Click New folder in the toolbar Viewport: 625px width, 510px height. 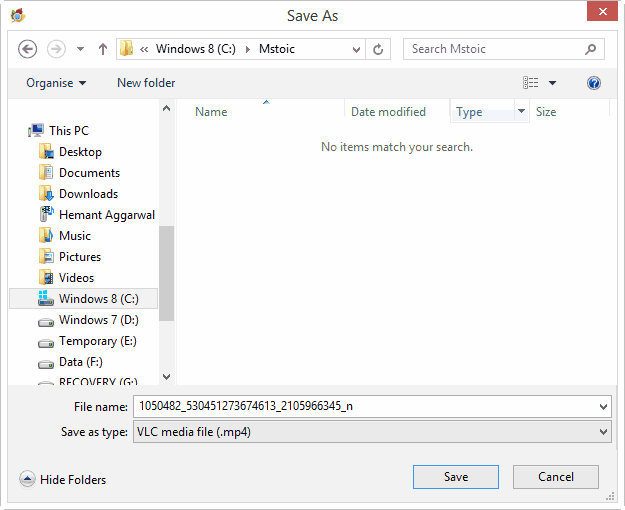coord(146,83)
